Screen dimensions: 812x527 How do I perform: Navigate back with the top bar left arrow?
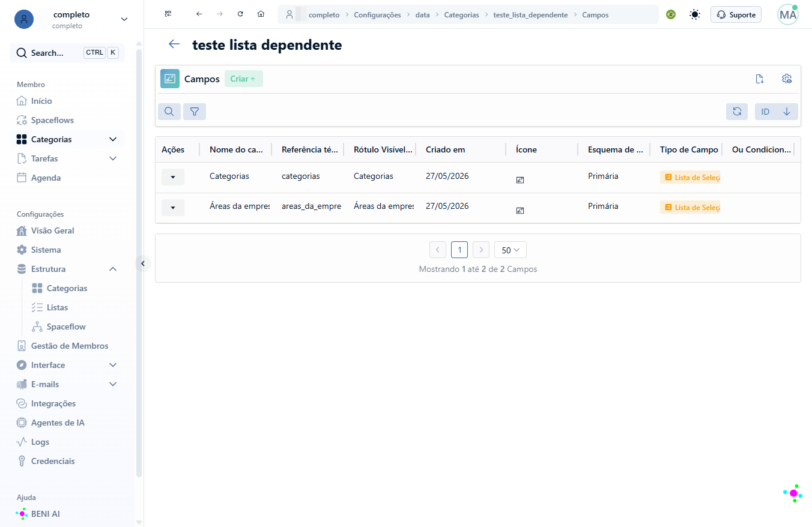(x=199, y=14)
